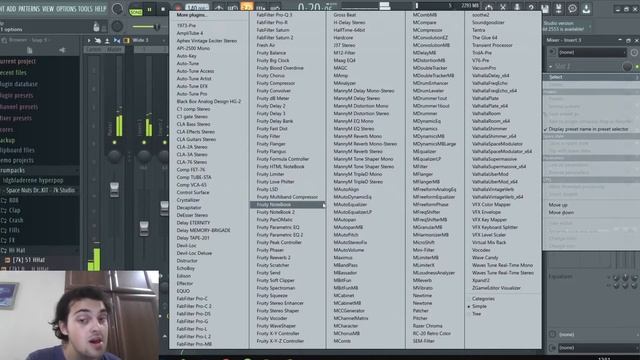Select Decapitator plugin
This screenshot has width=640, height=360.
tap(189, 207)
